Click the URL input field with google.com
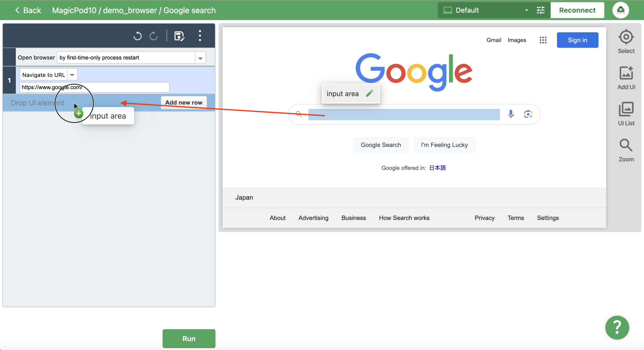The width and height of the screenshot is (644, 350). [94, 87]
